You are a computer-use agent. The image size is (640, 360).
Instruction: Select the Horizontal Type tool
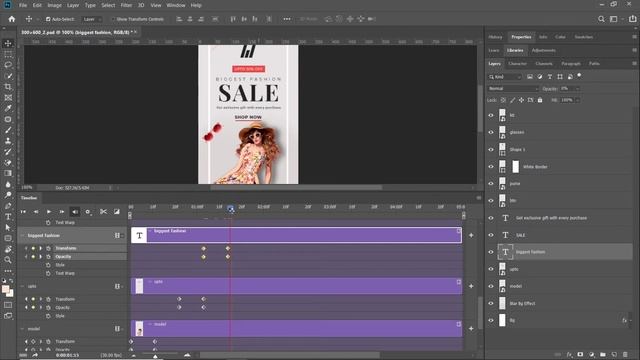pos(8,217)
